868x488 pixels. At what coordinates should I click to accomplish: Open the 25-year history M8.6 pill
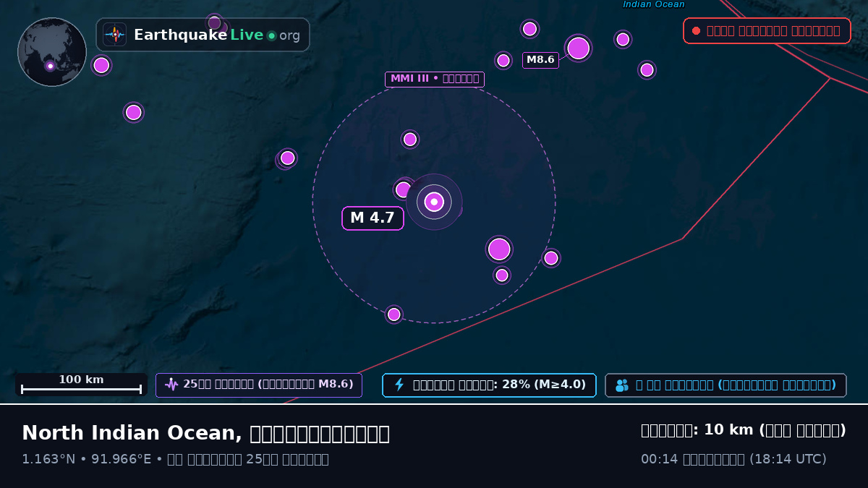click(259, 385)
